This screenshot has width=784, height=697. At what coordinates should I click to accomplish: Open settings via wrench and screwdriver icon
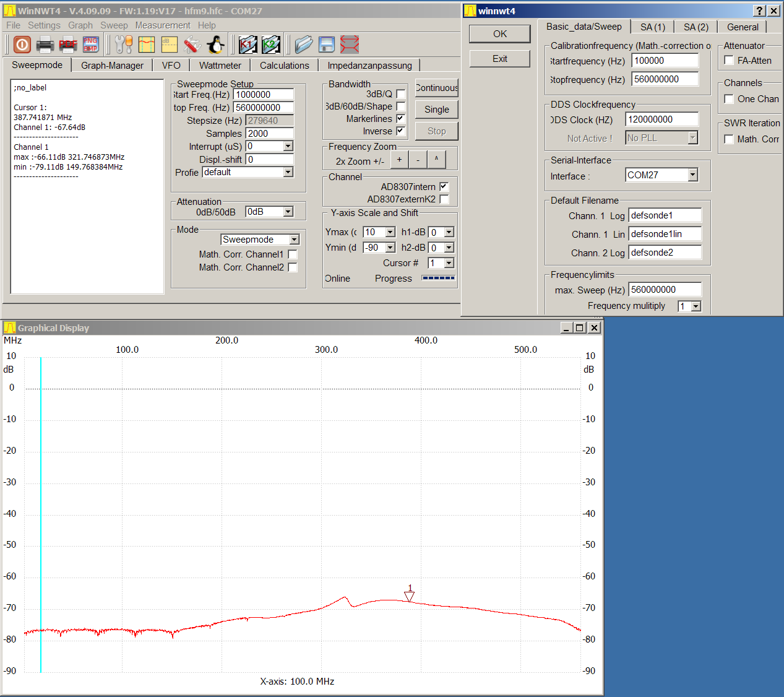[123, 45]
